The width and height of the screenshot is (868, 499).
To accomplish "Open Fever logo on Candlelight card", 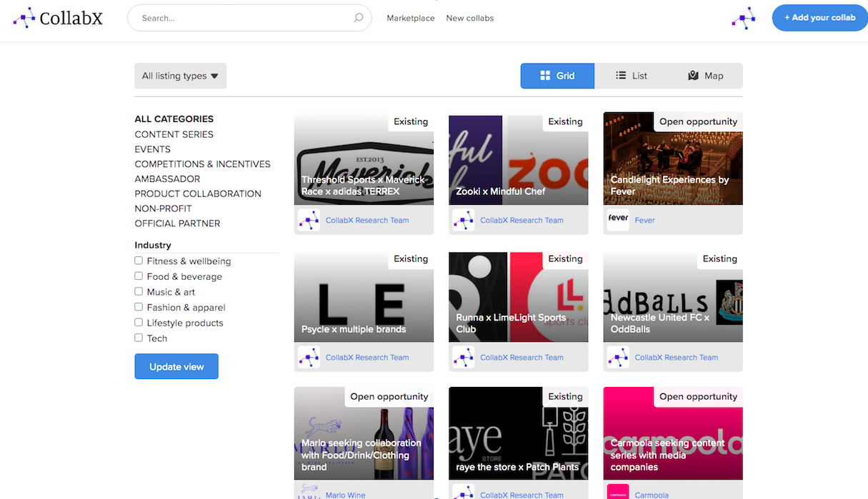I will [x=618, y=220].
